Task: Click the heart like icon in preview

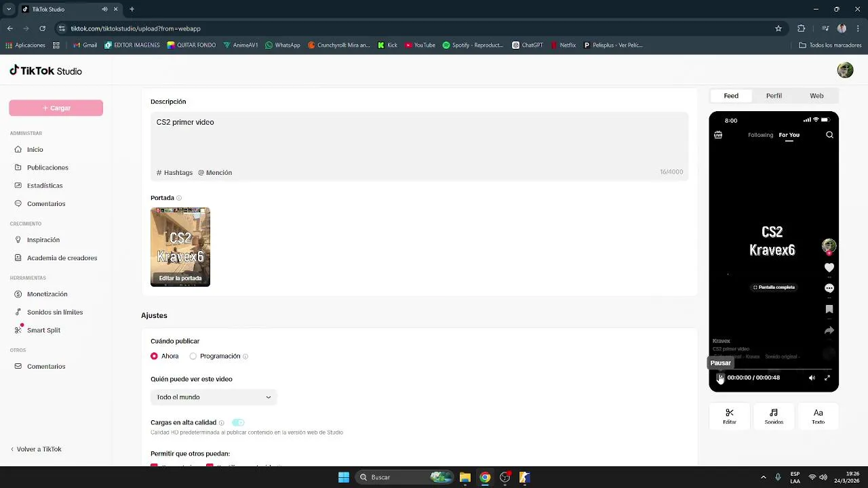Action: [829, 268]
